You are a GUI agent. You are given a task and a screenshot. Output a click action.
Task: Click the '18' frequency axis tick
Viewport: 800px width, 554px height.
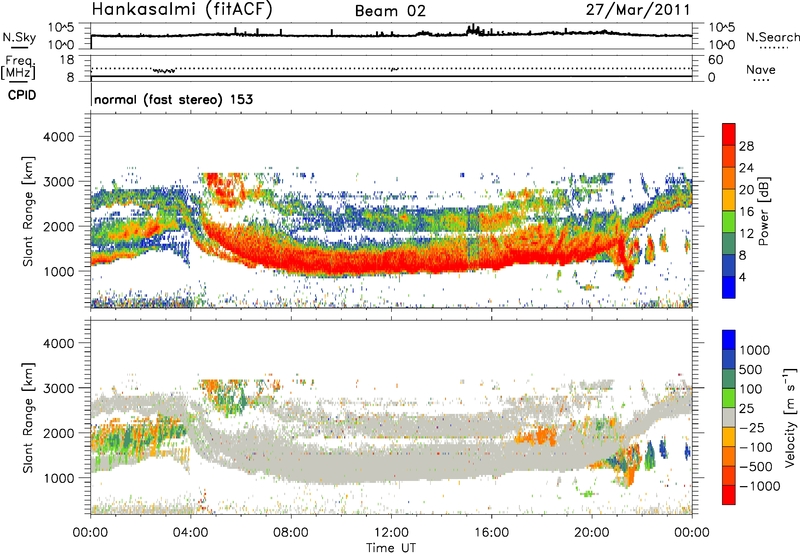tap(66, 60)
